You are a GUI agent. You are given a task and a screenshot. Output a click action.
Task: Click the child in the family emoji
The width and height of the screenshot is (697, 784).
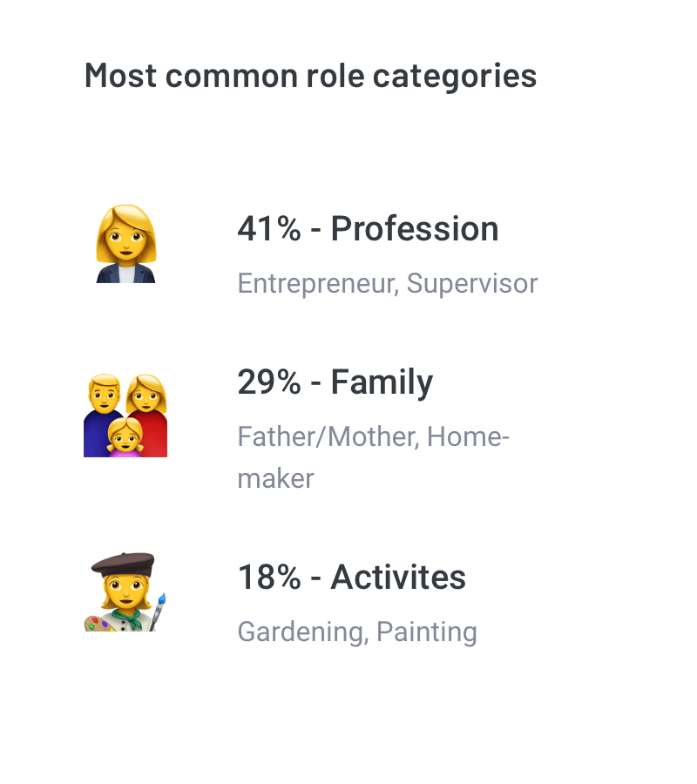point(125,436)
